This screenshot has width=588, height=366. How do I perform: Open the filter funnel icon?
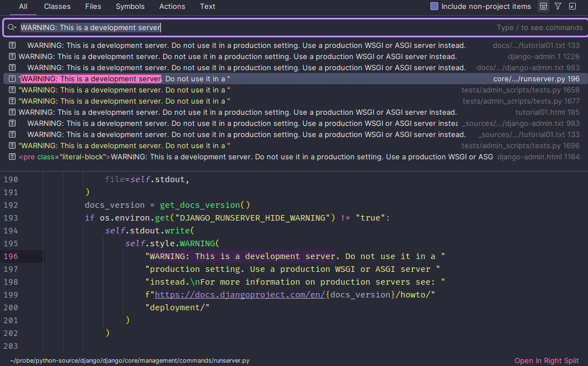pos(558,6)
